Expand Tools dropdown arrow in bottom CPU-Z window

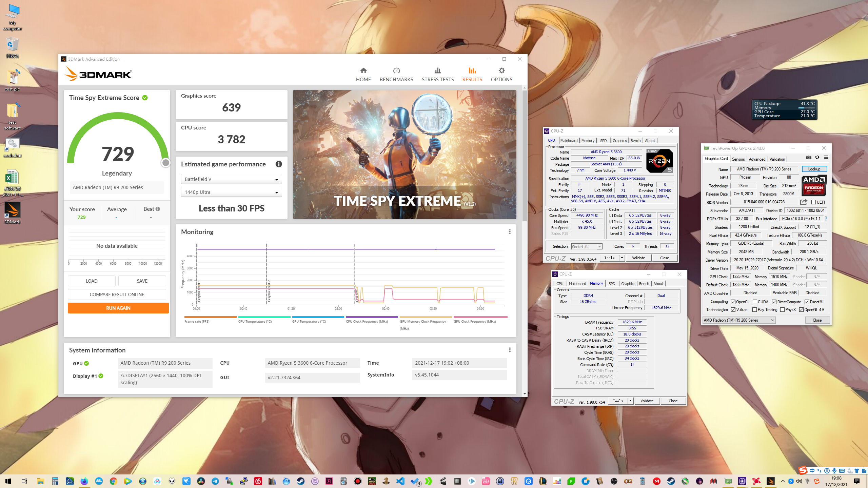coord(630,401)
